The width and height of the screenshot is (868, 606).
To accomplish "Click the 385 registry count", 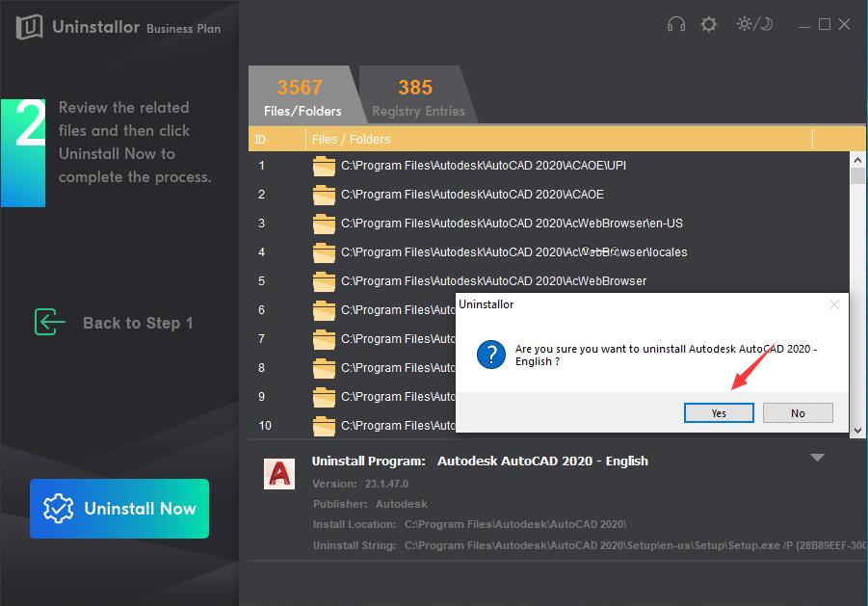I will (415, 87).
